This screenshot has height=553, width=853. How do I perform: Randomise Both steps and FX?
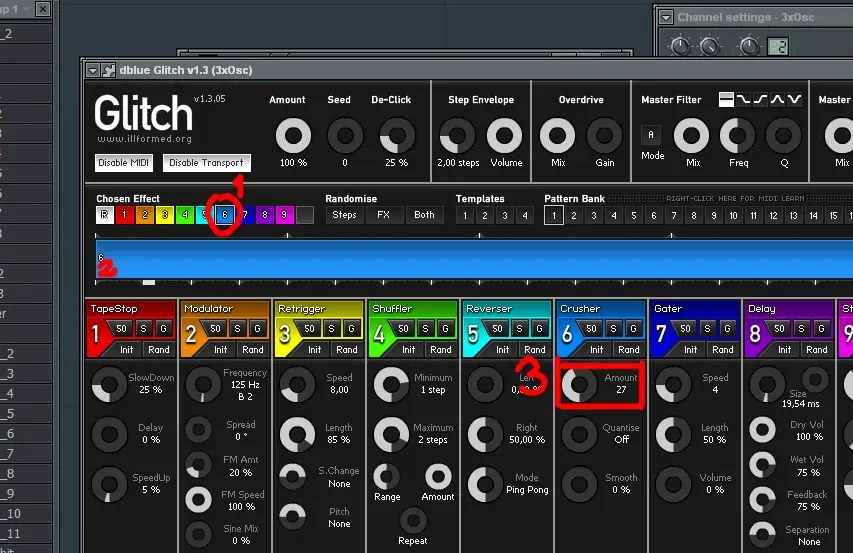(x=424, y=215)
